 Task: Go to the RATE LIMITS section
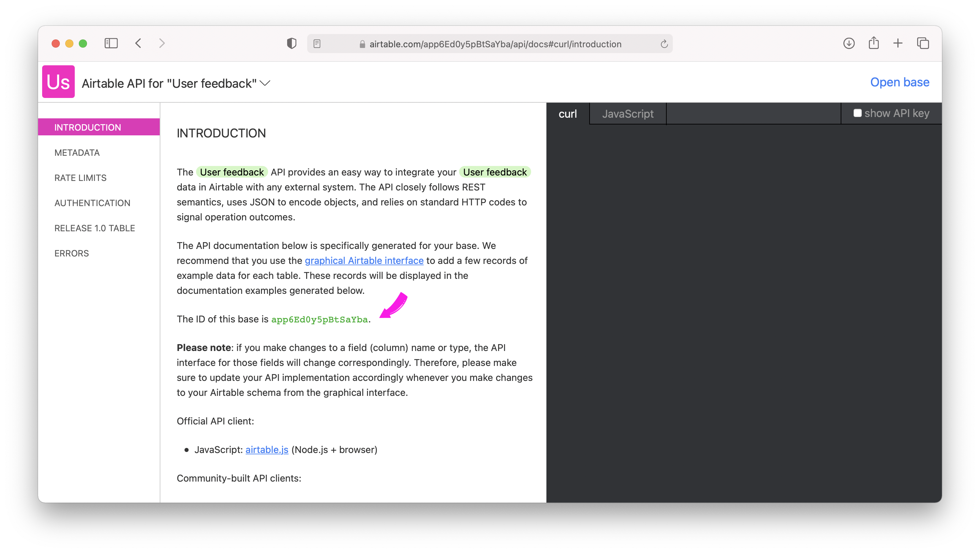click(x=80, y=178)
